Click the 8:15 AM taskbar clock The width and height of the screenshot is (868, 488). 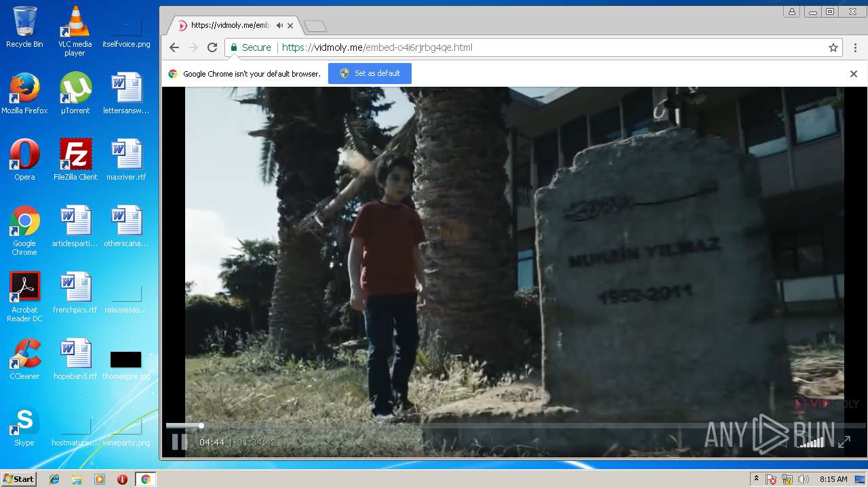[833, 479]
